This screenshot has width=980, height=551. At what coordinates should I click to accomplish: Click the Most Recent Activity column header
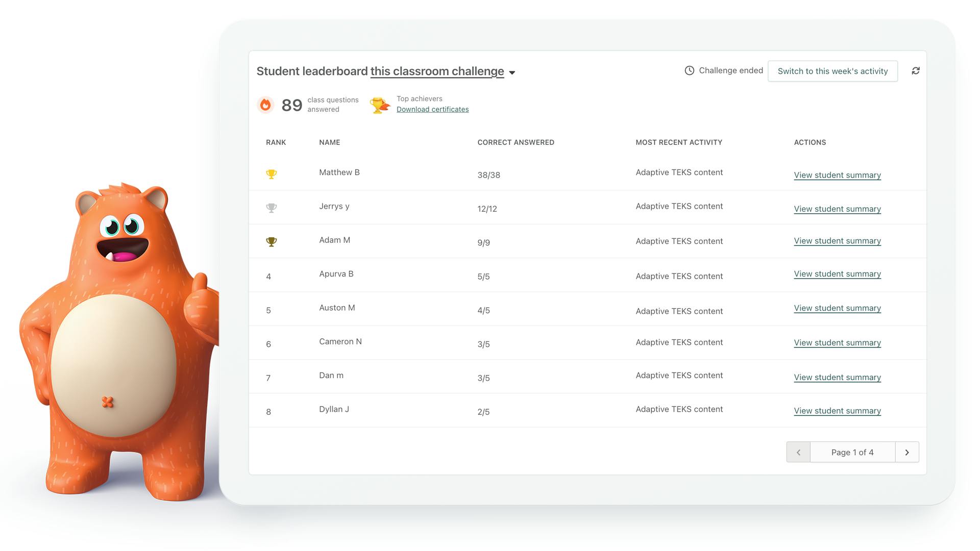[679, 142]
